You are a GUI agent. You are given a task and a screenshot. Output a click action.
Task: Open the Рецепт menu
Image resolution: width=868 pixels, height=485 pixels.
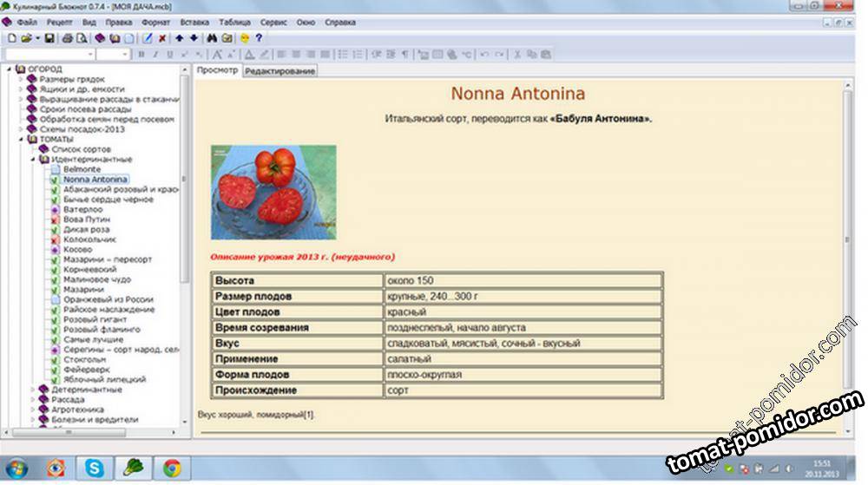click(61, 22)
